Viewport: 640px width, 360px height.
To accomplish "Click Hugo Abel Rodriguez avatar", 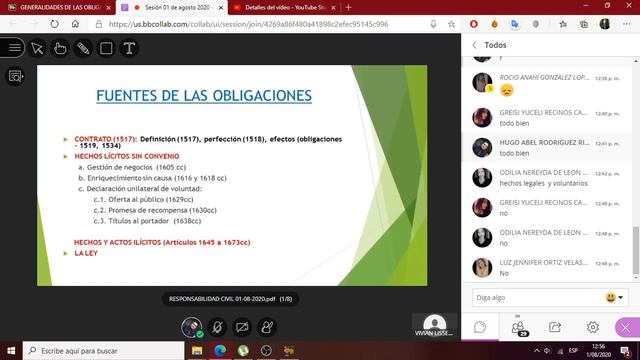I will pyautogui.click(x=482, y=147).
